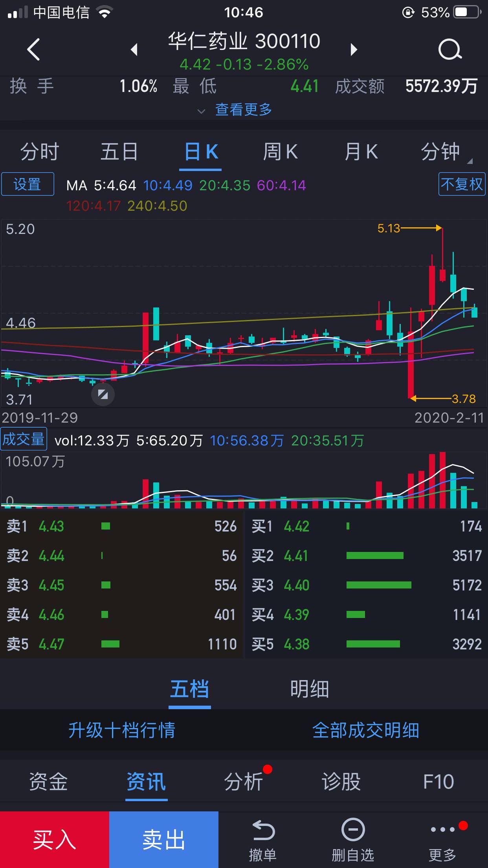Toggle the 不复权 adjustment setting
Viewport: 488px width, 868px height.
click(462, 184)
